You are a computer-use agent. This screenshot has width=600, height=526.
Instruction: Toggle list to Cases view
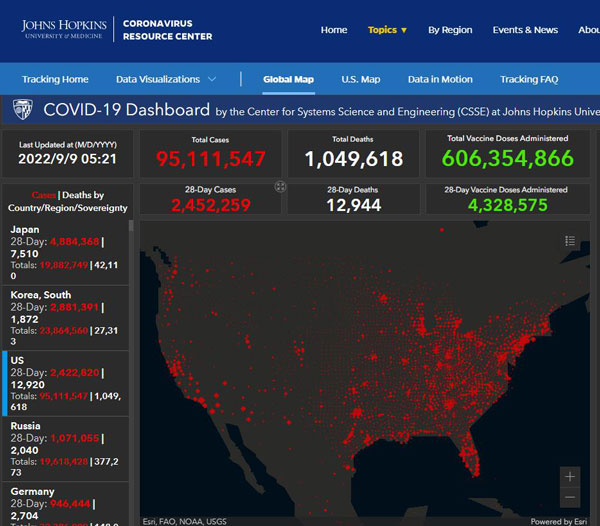[x=44, y=195]
